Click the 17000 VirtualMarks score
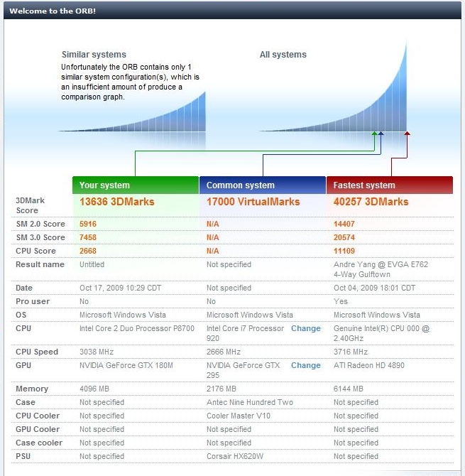The image size is (465, 476). pos(253,202)
